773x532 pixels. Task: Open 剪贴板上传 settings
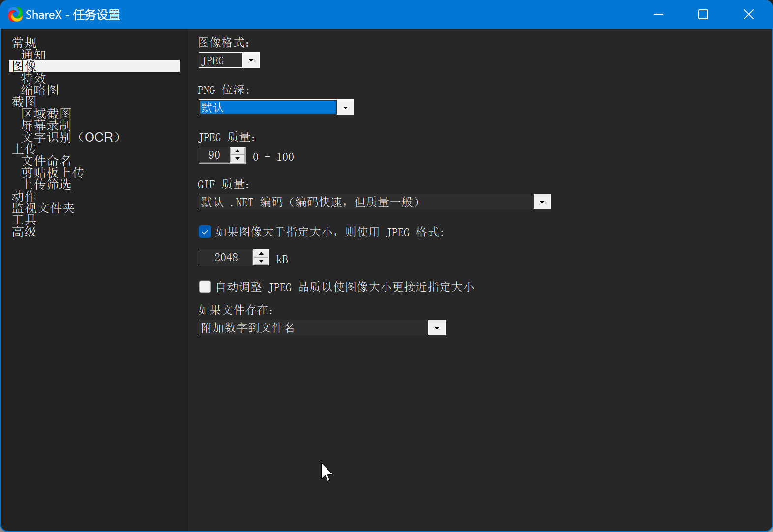click(53, 173)
